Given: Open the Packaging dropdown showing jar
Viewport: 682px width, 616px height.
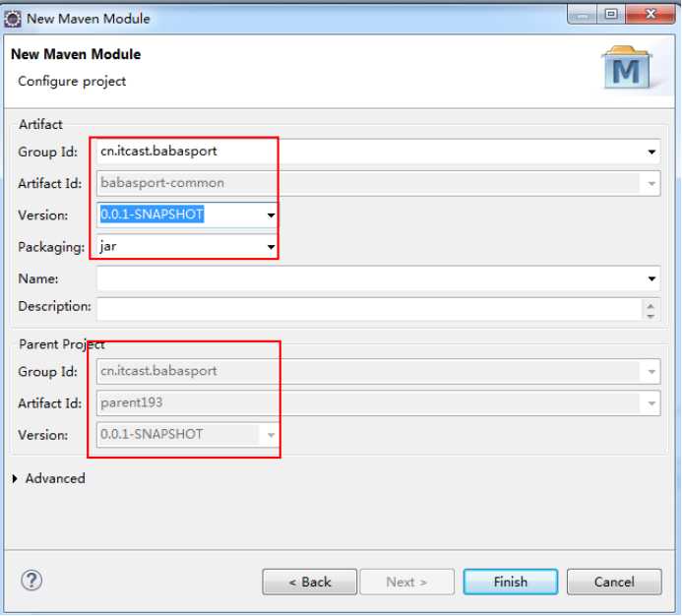Looking at the screenshot, I should point(271,247).
